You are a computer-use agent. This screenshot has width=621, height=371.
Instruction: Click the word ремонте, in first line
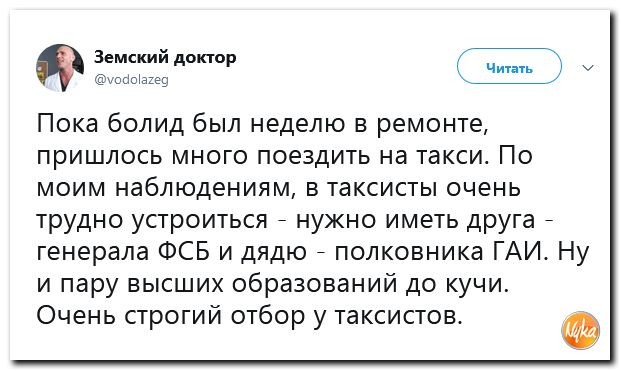tap(432, 125)
